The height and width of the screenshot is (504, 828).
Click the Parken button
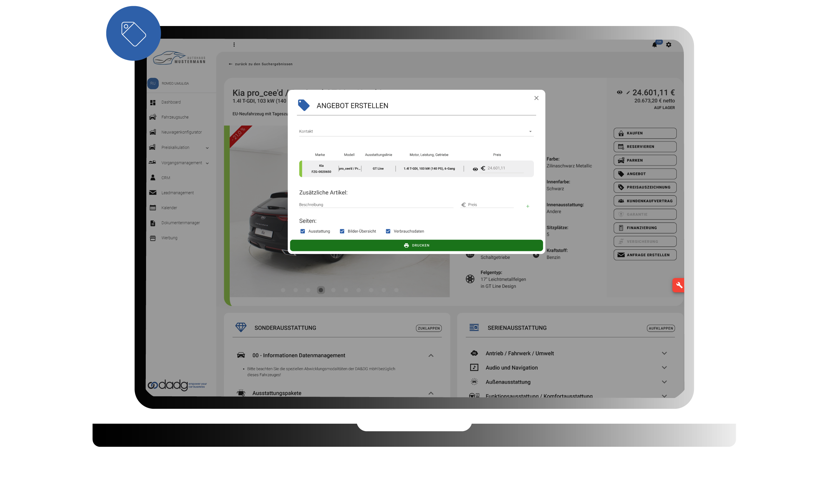[x=645, y=161]
